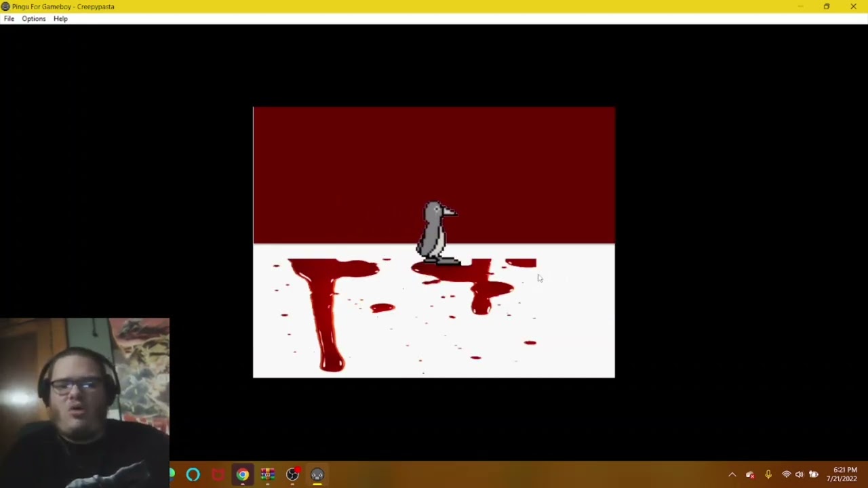Open the volume speaker control
Viewport: 868px width, 488px height.
[x=800, y=474]
